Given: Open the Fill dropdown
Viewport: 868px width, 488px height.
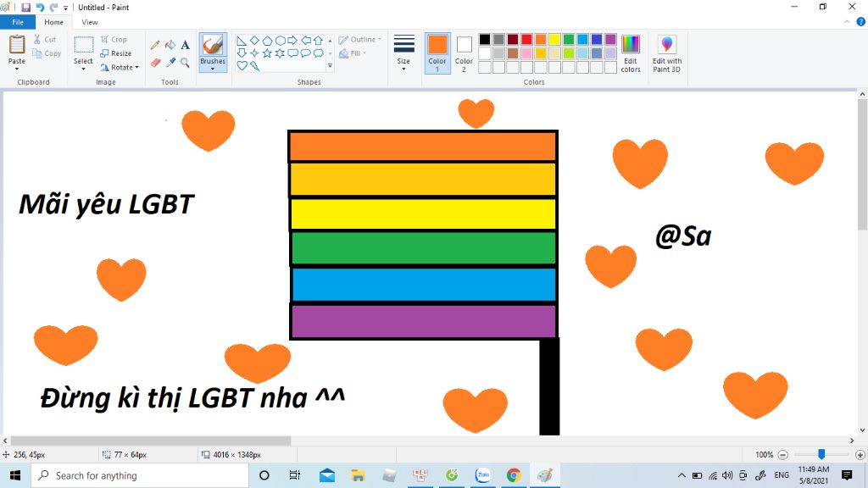Looking at the screenshot, I should click(x=352, y=53).
